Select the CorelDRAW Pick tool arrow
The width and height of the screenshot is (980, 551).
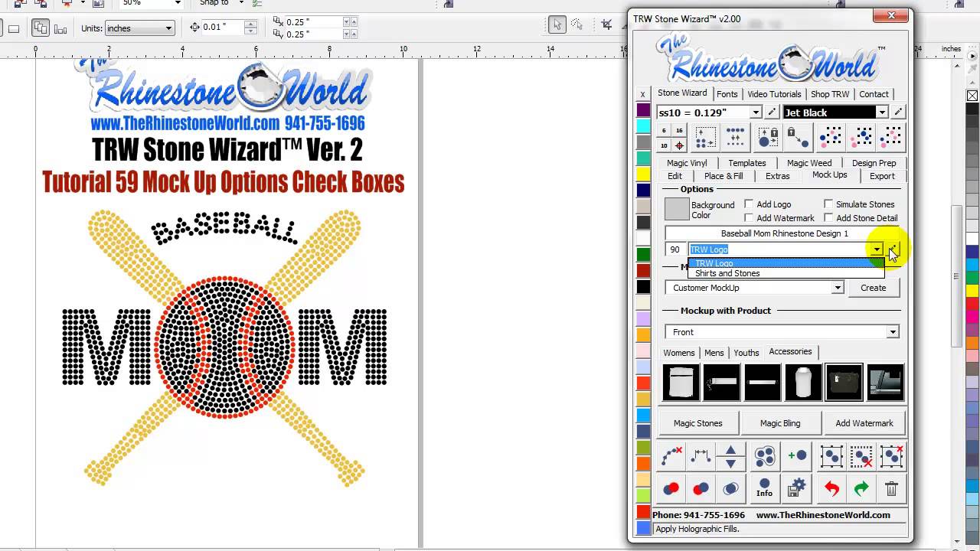point(557,24)
